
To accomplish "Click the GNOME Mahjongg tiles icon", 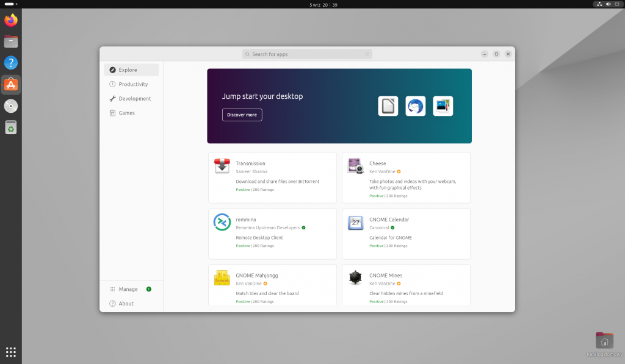I will pos(221,277).
